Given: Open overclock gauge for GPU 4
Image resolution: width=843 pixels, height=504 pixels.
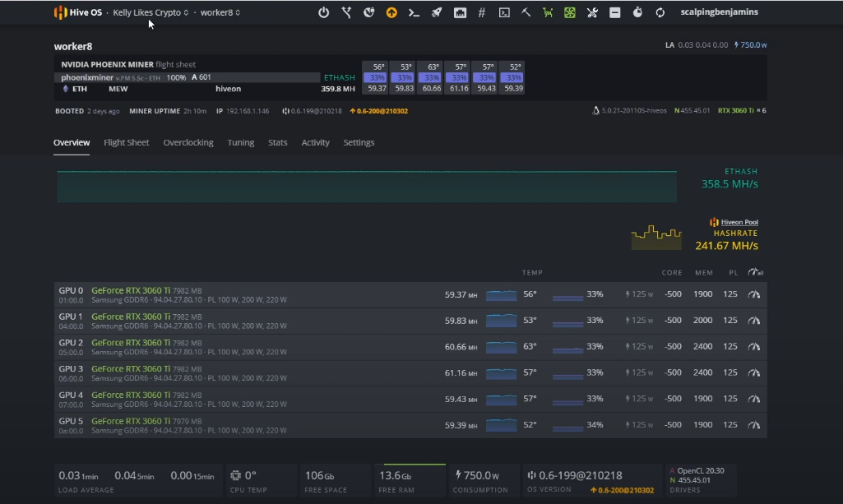Looking at the screenshot, I should tap(753, 399).
